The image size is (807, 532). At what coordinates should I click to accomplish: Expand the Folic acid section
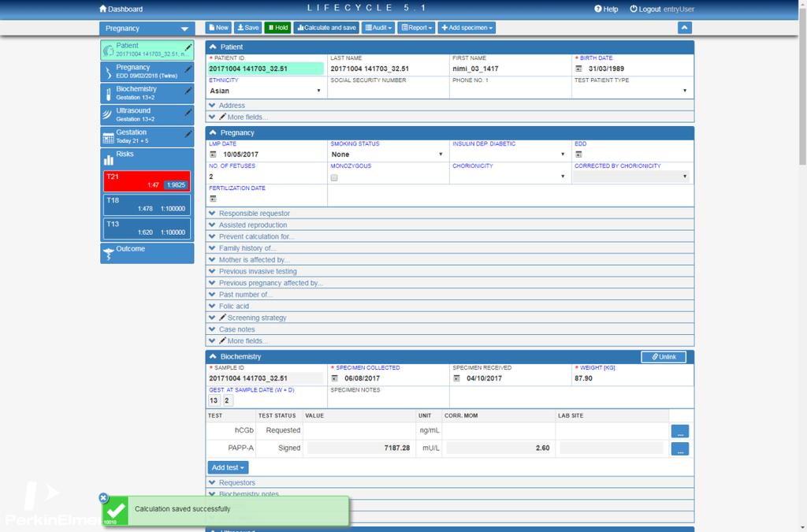(x=449, y=306)
